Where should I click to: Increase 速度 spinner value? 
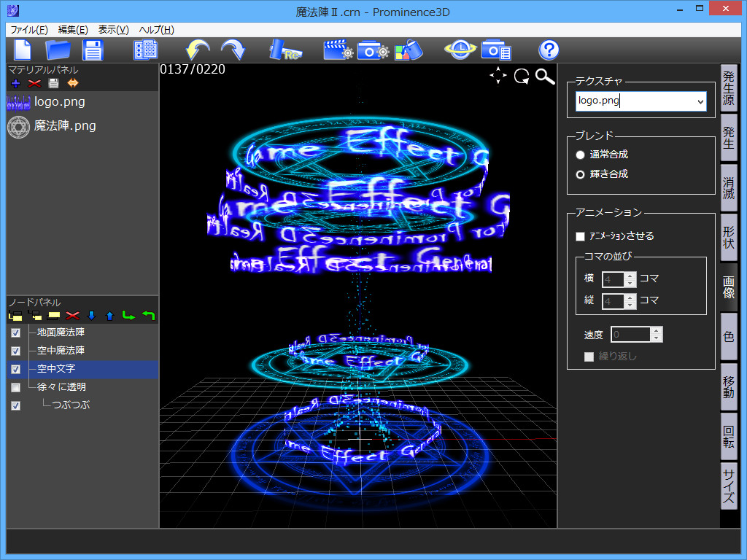pos(657,331)
